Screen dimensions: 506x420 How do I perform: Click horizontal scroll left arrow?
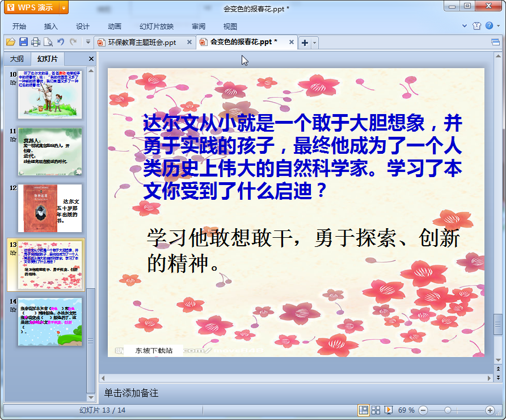click(x=103, y=377)
